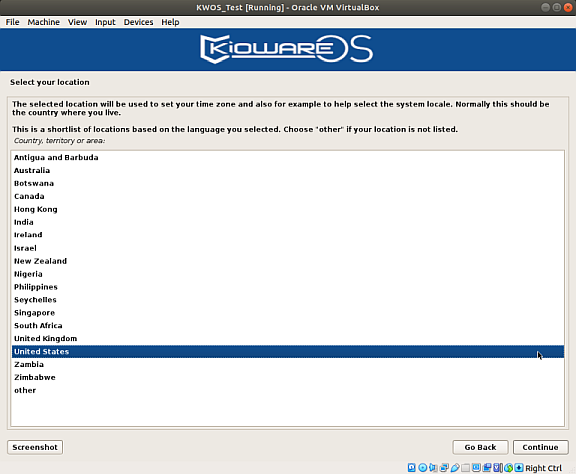Click the USB devices status icon
576x474 pixels.
[455, 468]
